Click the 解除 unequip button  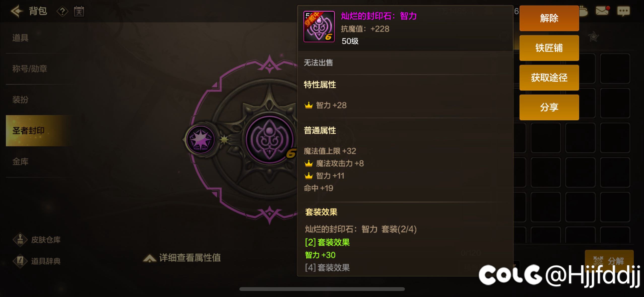pos(549,18)
